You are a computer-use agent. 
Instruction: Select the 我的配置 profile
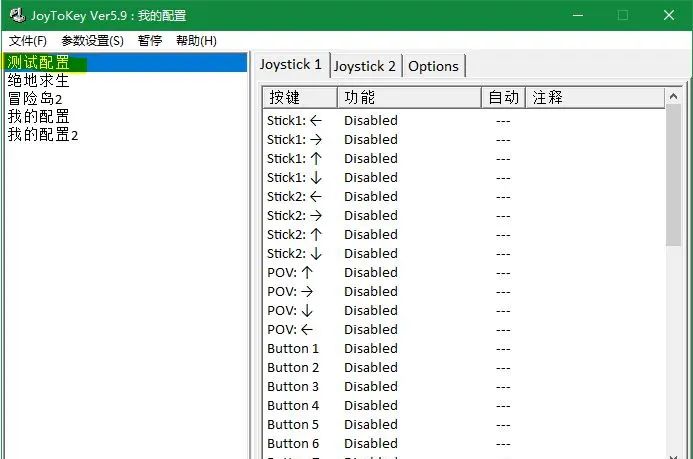point(126,117)
